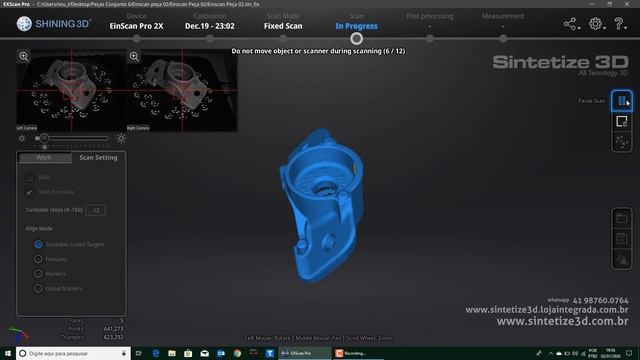Zoom the left camera preview with magnifier
640x360 pixels.
[x=24, y=56]
